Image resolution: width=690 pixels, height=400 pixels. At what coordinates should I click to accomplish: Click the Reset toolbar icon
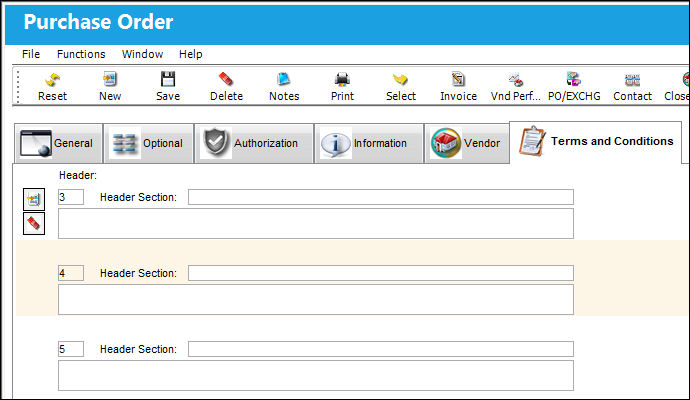point(52,87)
